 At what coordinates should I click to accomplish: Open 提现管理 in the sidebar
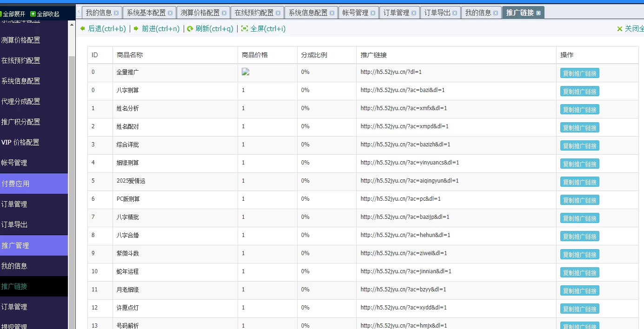(14, 325)
